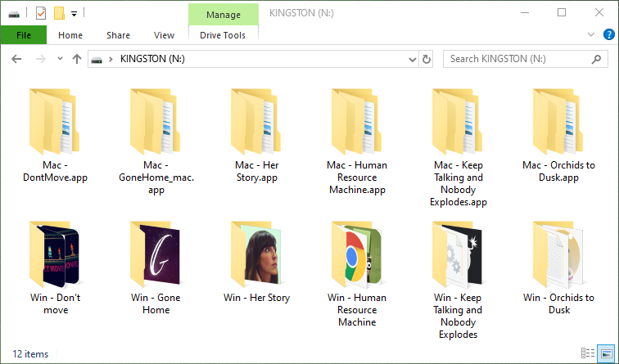
Task: Select the Win - Don't move folder icon
Action: point(55,254)
